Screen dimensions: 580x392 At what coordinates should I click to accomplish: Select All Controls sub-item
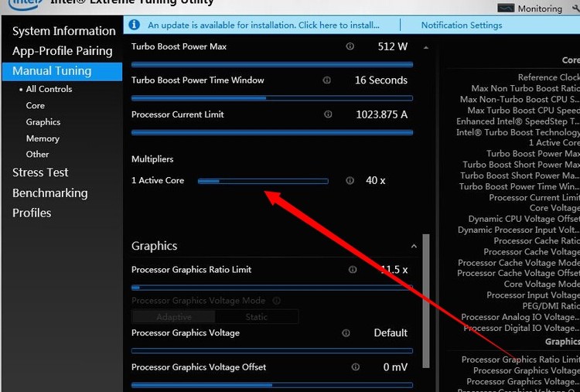coord(49,89)
